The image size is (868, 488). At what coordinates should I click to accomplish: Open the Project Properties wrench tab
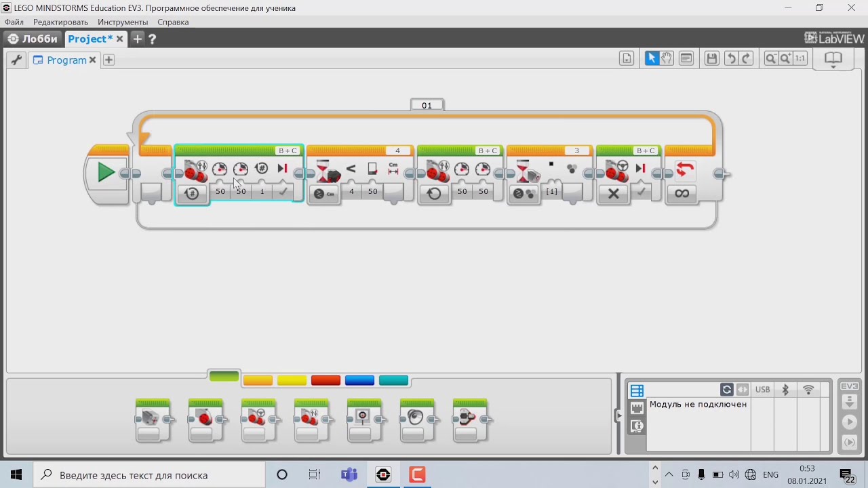pos(16,60)
